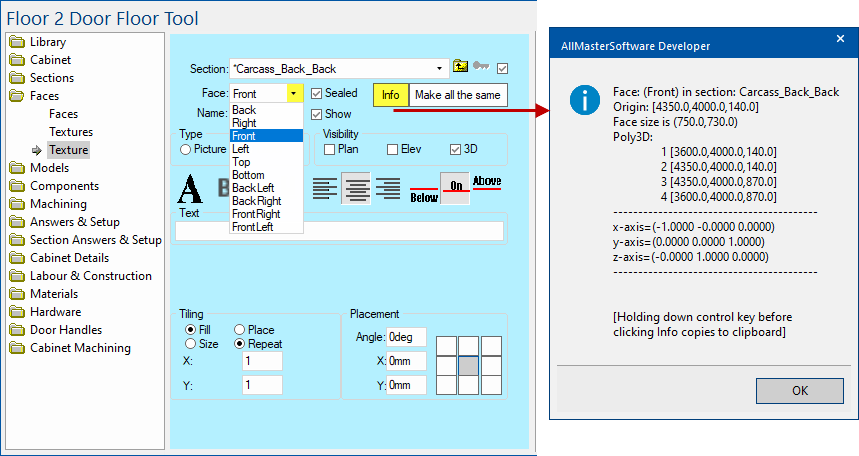Click Placement Y 0mm field
The image size is (859, 456).
pyautogui.click(x=406, y=385)
